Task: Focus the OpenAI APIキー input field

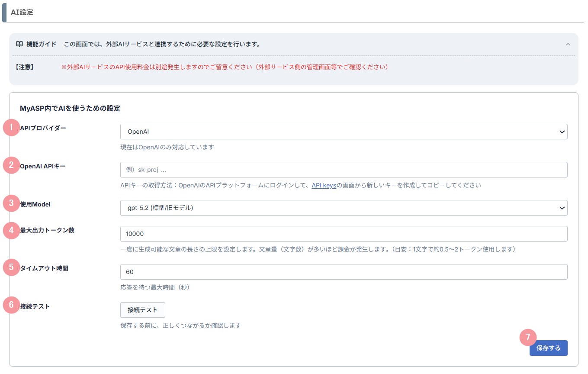Action: pos(344,170)
